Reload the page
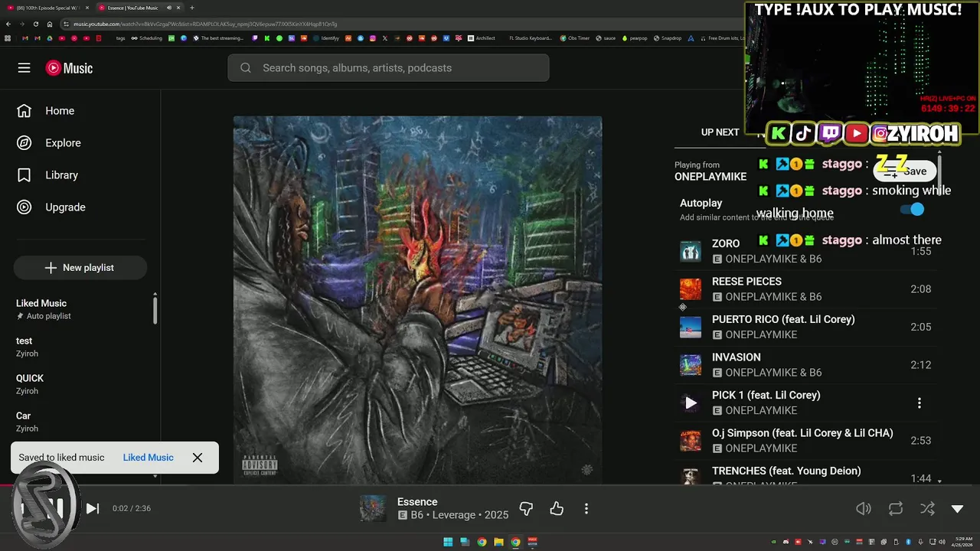 pyautogui.click(x=36, y=24)
